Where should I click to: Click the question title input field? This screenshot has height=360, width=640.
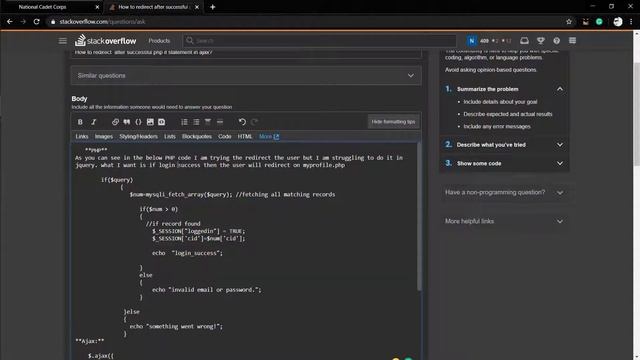point(246,53)
